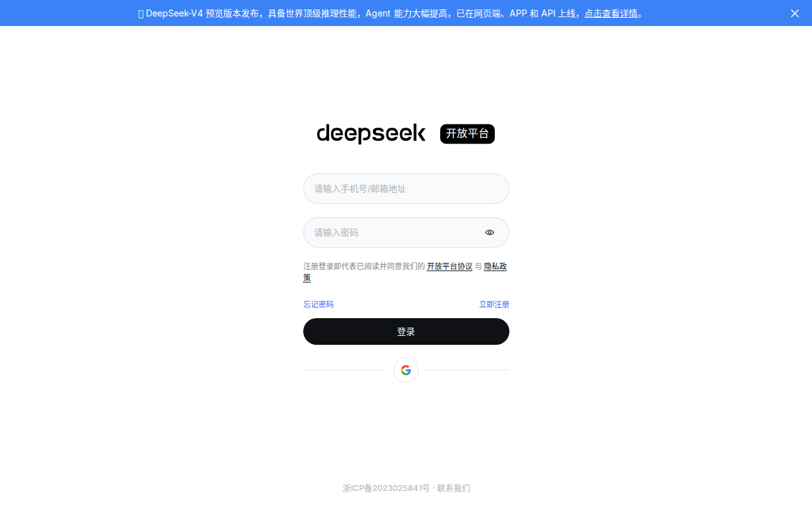812x508 pixels.
Task: Click 忘记密码 link
Action: (318, 305)
